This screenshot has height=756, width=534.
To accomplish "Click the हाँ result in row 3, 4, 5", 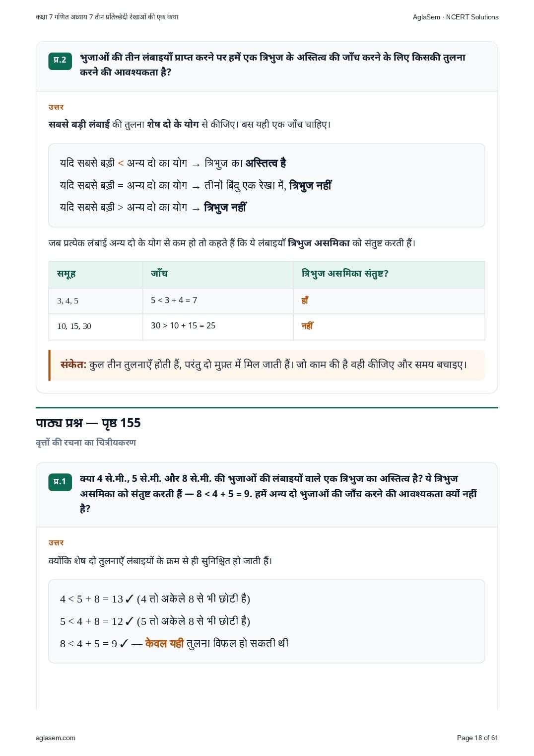I will (305, 300).
